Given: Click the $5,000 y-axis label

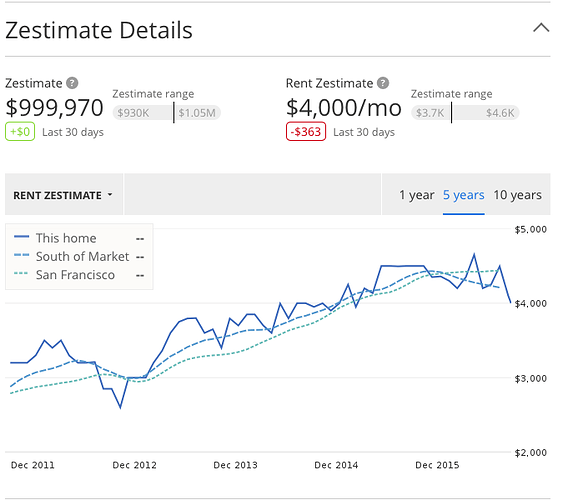Looking at the screenshot, I should (530, 229).
